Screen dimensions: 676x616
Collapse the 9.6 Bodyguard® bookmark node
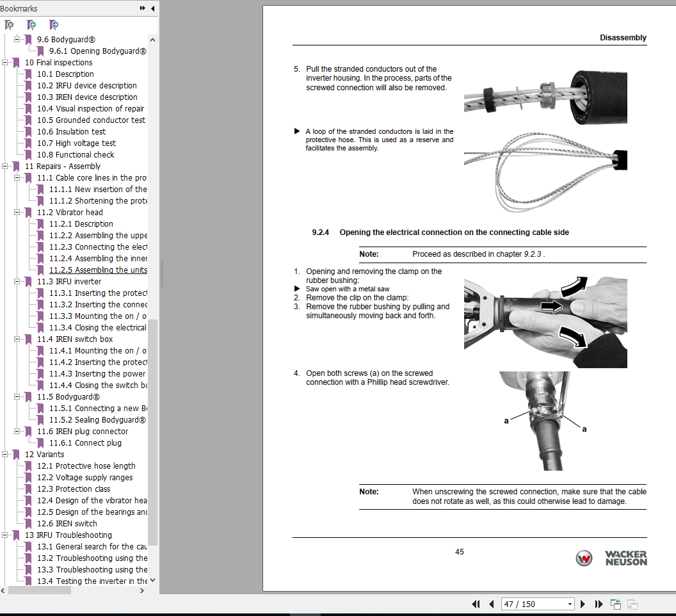tap(17, 39)
